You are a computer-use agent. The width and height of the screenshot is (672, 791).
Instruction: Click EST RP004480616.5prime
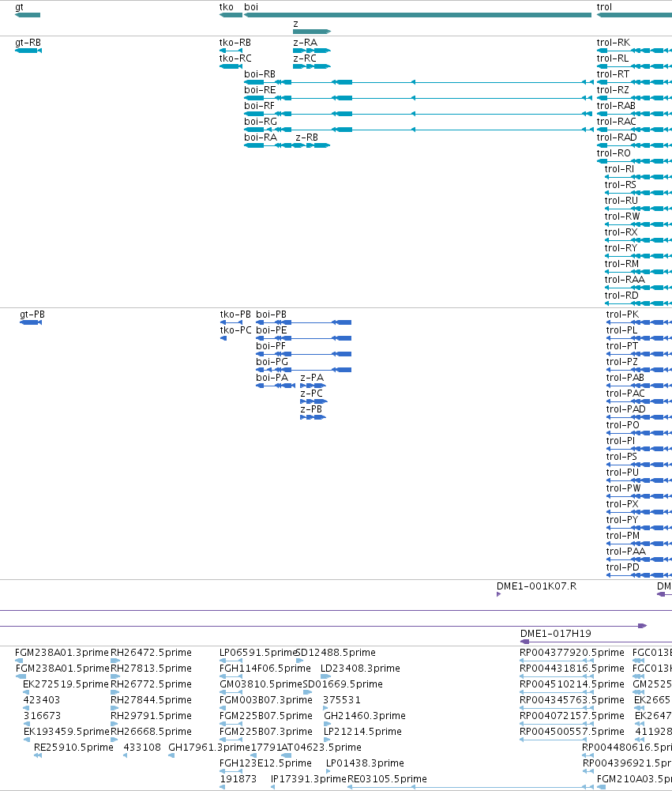[x=627, y=748]
